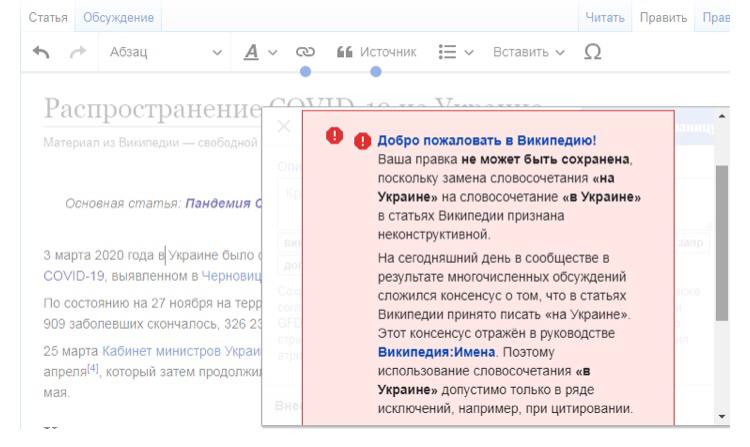Click the blue marker dot under Источник

click(x=376, y=72)
